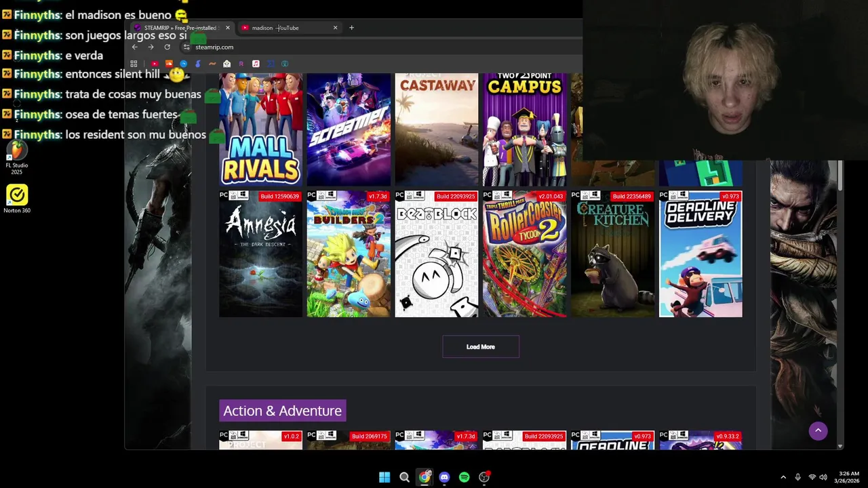
Task: Click the microphone tray icon
Action: [797, 477]
